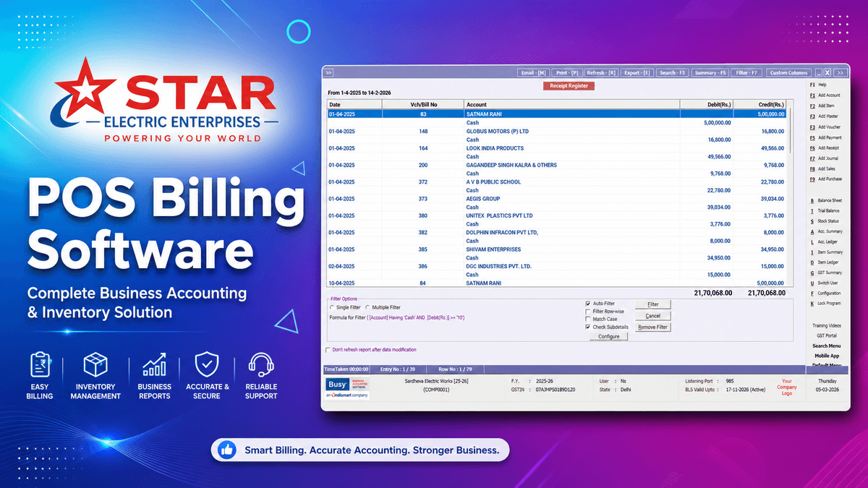Enable the Match Case checkbox
The image size is (868, 488).
coord(588,319)
